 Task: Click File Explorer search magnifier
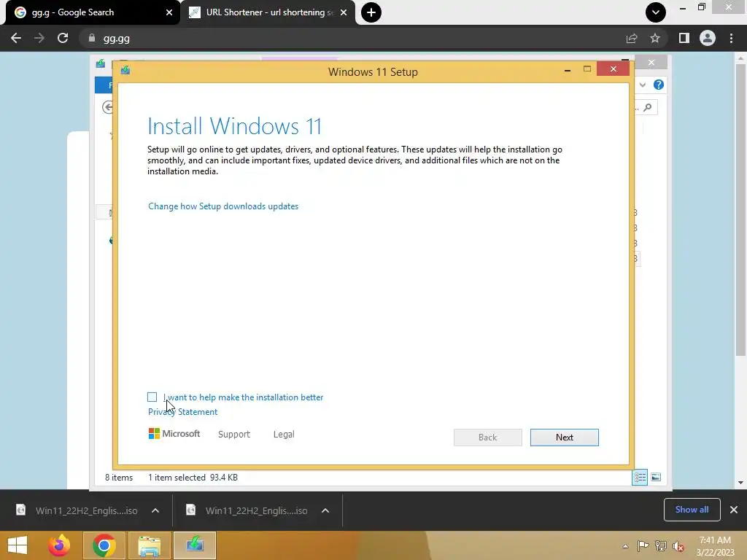click(648, 108)
